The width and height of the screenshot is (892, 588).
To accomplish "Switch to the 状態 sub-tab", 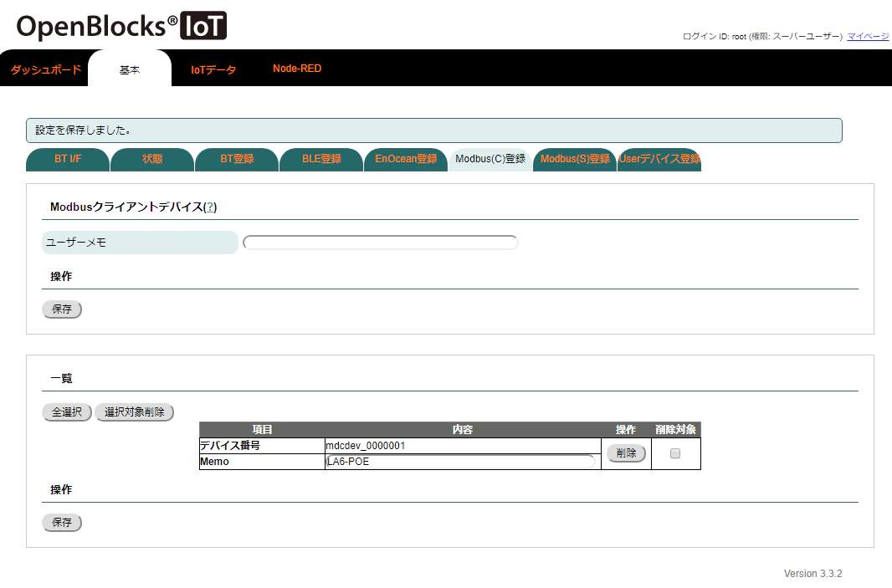I will click(x=152, y=159).
